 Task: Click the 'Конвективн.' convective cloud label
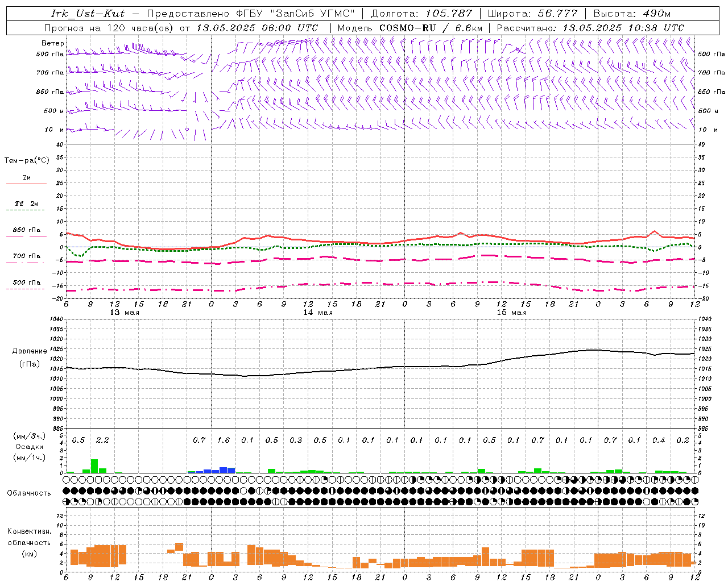(x=29, y=531)
